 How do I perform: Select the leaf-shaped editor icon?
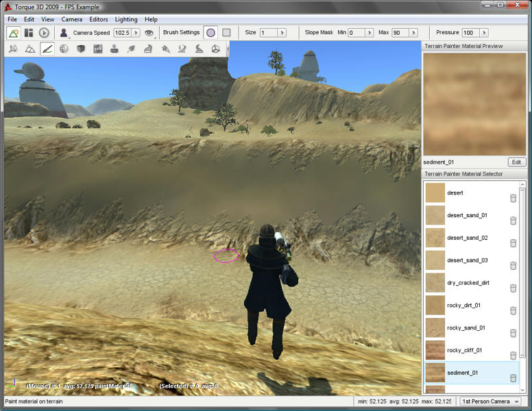131,49
